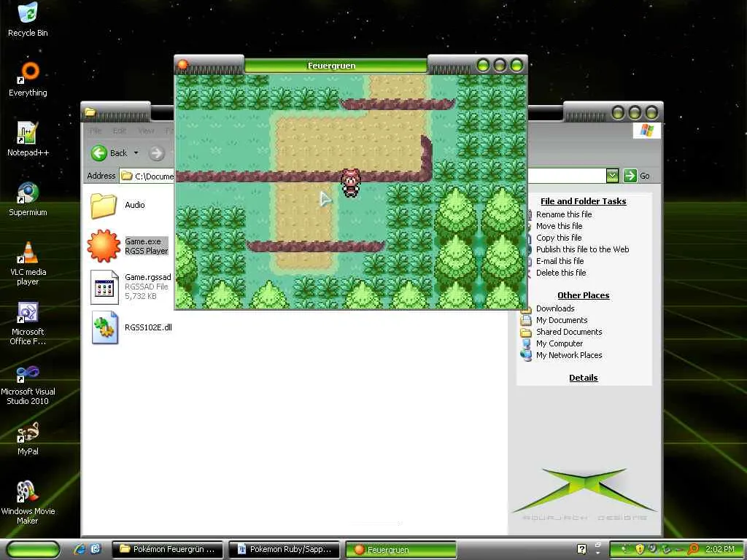Screen dimensions: 747x560
Task: Launch Internet Explorer from Quick Launch
Action: click(79, 549)
